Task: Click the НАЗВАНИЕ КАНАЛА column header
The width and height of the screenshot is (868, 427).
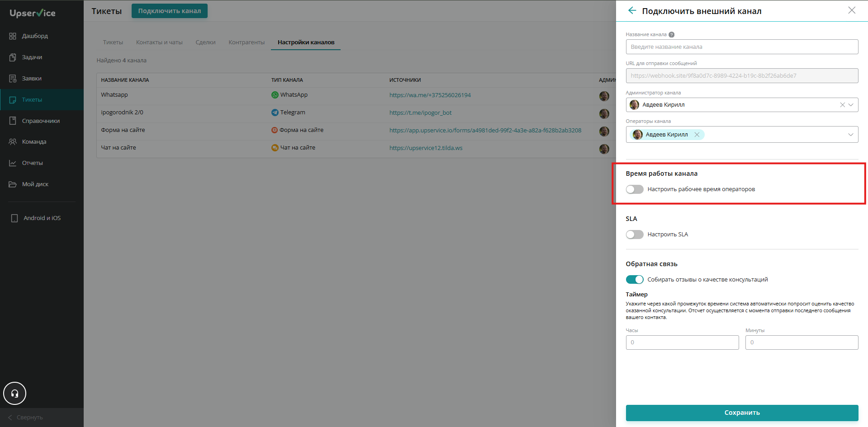Action: 125,80
